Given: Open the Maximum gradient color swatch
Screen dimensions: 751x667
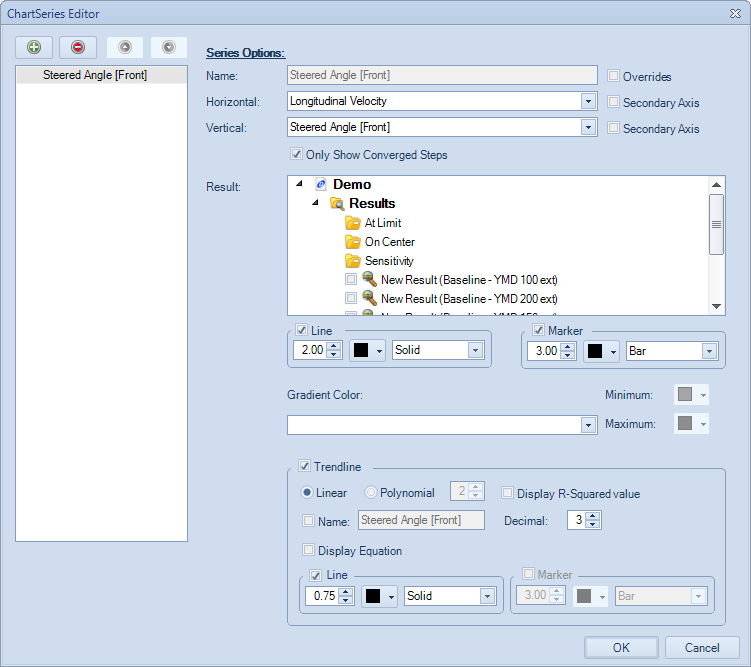Looking at the screenshot, I should pos(691,424).
